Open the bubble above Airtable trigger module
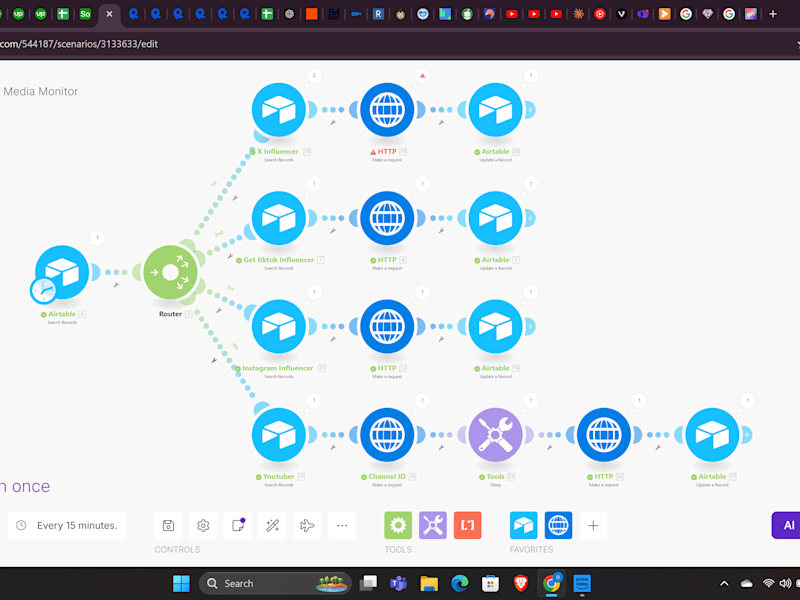 pos(97,238)
